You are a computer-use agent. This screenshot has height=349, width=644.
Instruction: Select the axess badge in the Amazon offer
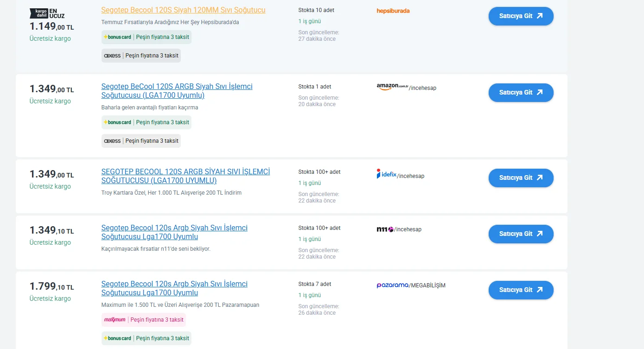click(141, 141)
